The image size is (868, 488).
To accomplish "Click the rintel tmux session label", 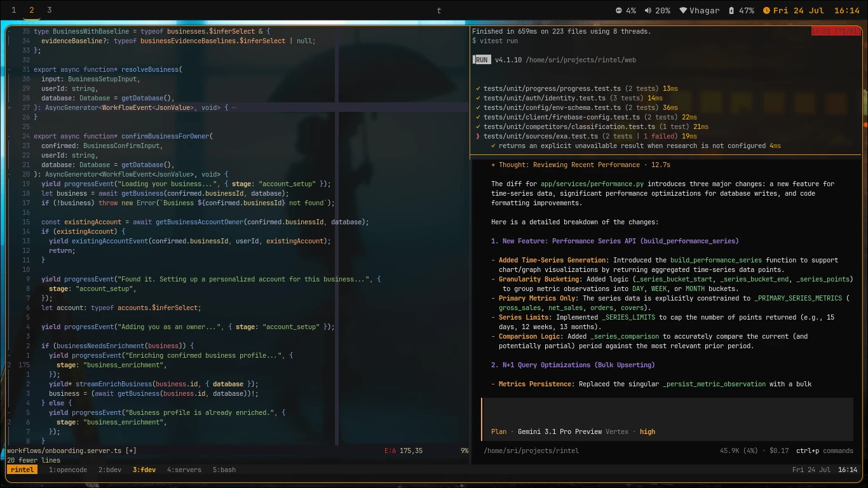I will (x=22, y=470).
